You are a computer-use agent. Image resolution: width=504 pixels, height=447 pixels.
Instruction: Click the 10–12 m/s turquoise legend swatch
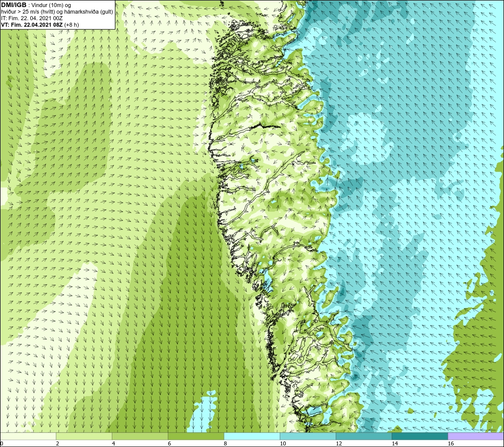tap(308, 436)
